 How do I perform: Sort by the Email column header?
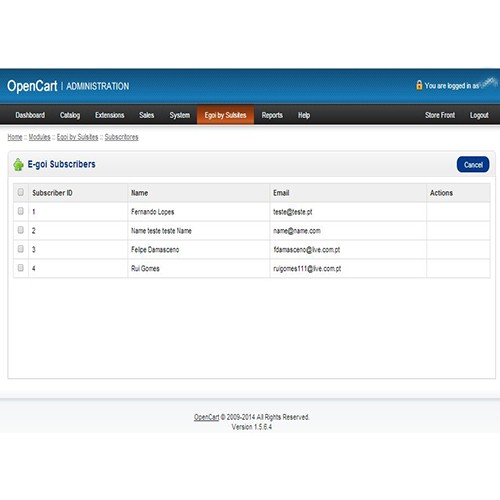pyautogui.click(x=281, y=193)
